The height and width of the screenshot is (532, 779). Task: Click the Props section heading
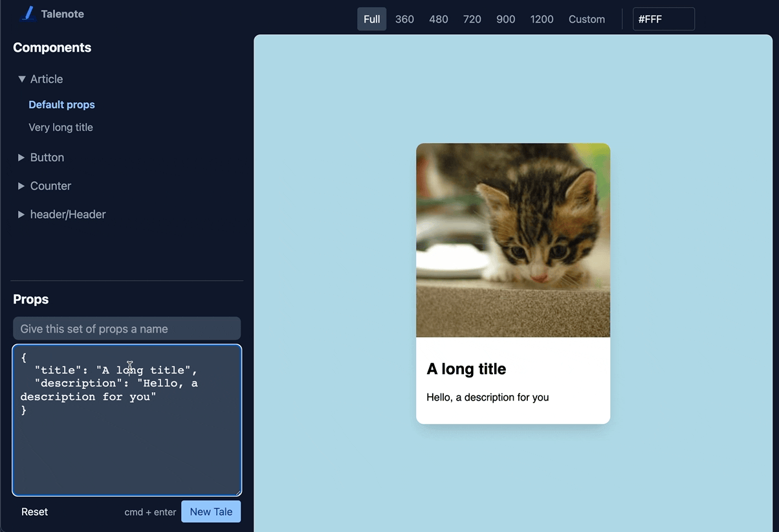click(x=31, y=300)
